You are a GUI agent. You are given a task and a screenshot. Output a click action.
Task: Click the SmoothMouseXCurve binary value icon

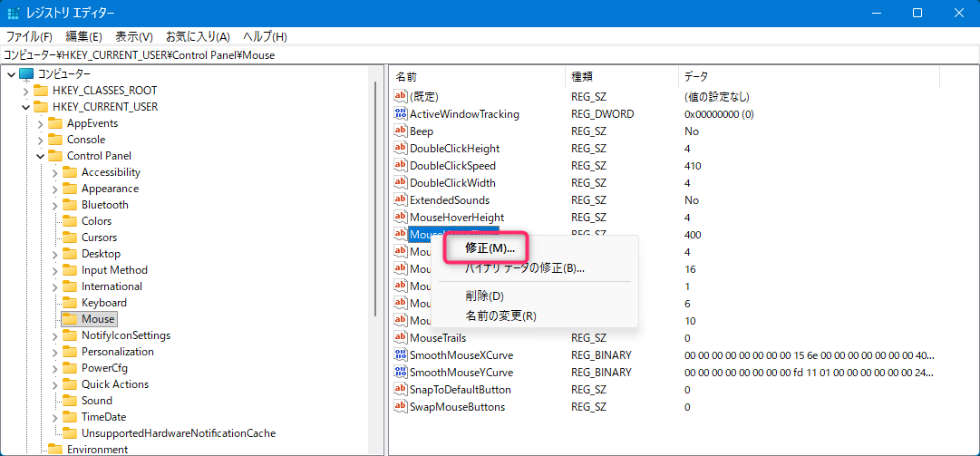(402, 355)
